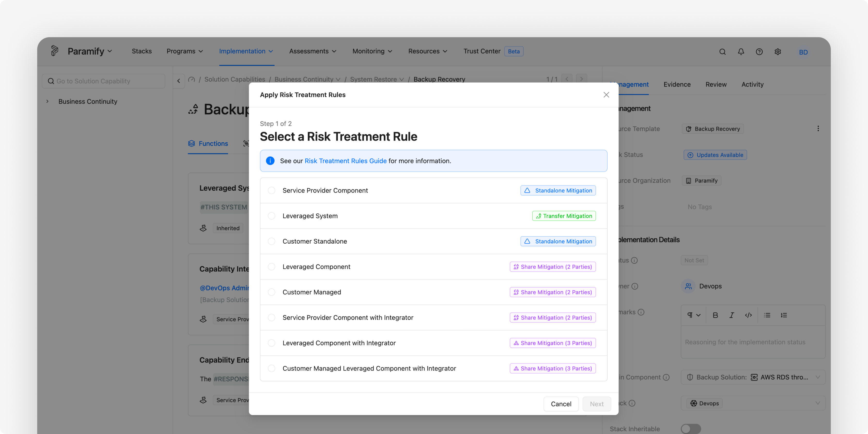Click the numbered list button

[x=784, y=315]
